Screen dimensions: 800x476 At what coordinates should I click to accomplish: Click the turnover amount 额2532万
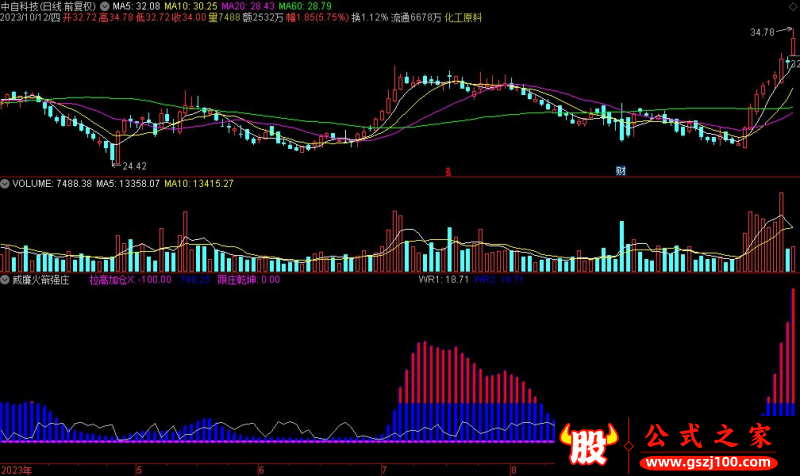click(x=263, y=18)
